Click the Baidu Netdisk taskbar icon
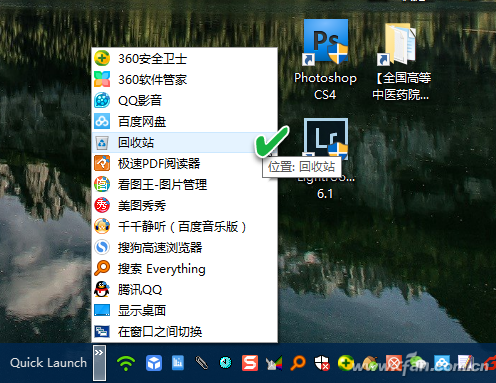This screenshot has width=496, height=383. (442, 363)
